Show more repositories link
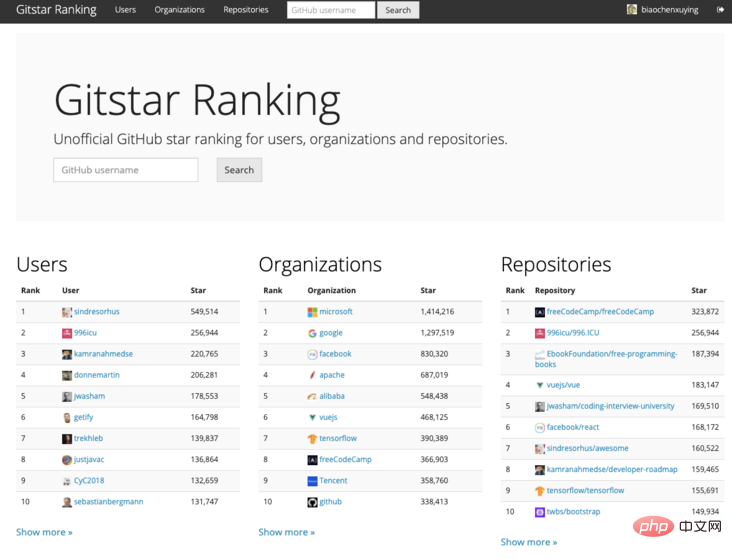This screenshot has height=559, width=732. (x=529, y=542)
